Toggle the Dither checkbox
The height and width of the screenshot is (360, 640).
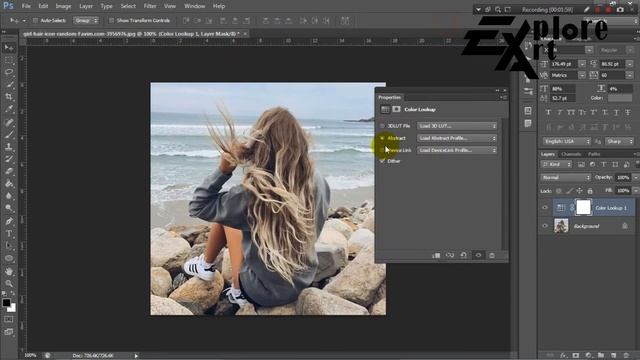[382, 161]
